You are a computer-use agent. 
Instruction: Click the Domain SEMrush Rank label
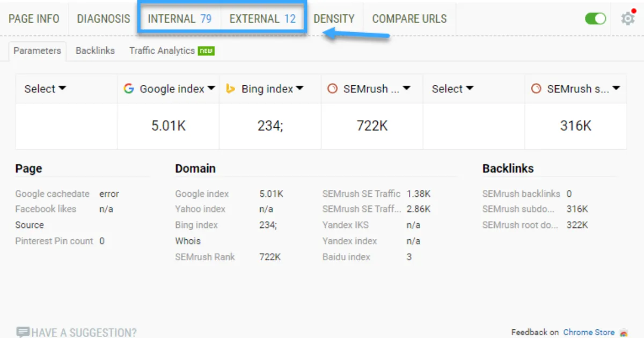point(205,257)
